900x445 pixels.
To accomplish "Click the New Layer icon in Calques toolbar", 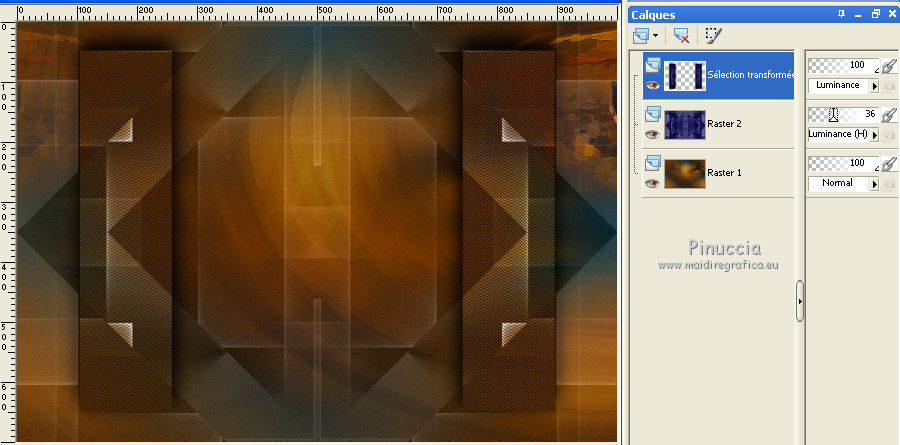I will tap(641, 37).
